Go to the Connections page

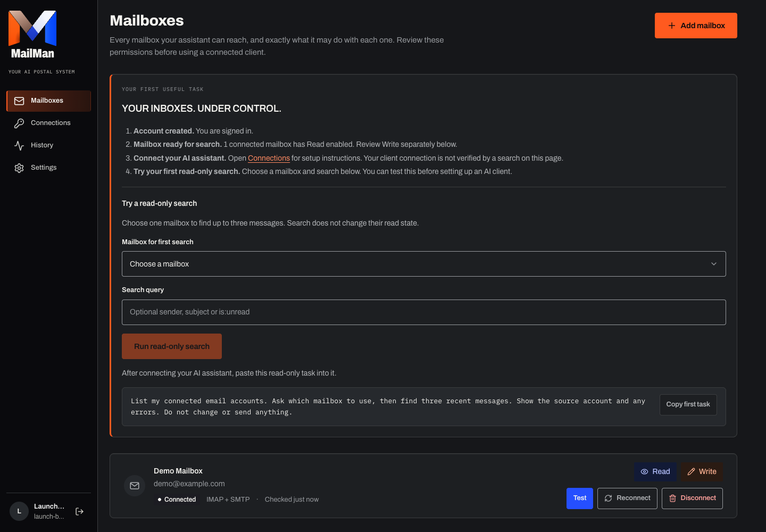point(49,123)
